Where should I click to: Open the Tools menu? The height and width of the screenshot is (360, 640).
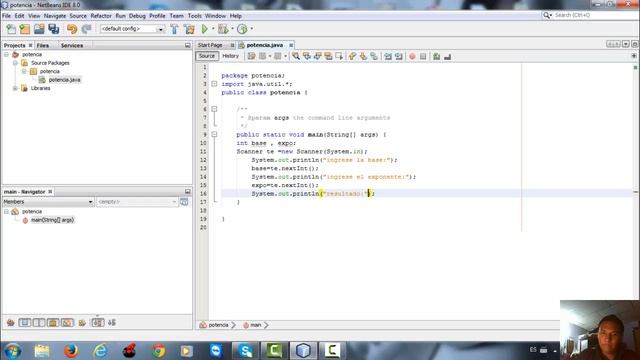click(x=195, y=16)
